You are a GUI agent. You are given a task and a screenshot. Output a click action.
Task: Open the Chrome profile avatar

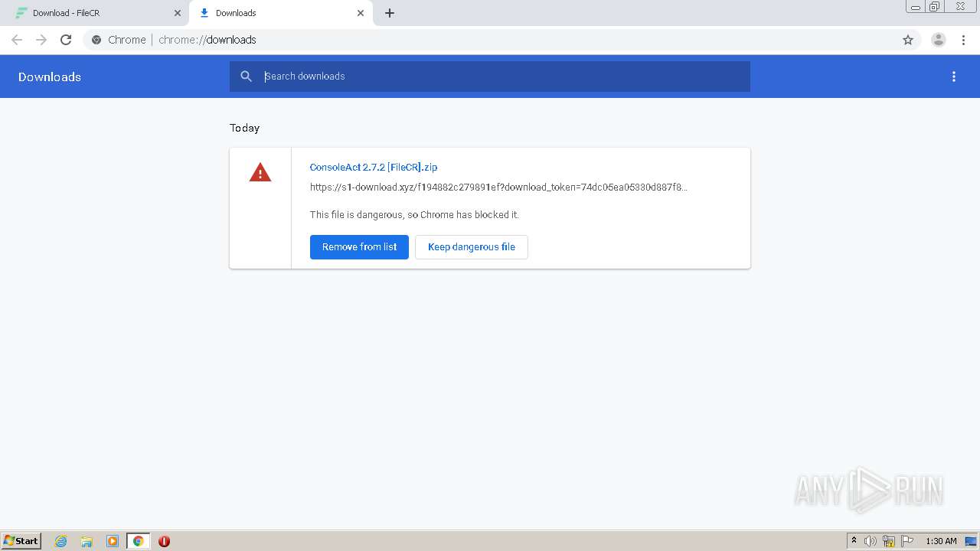coord(939,40)
